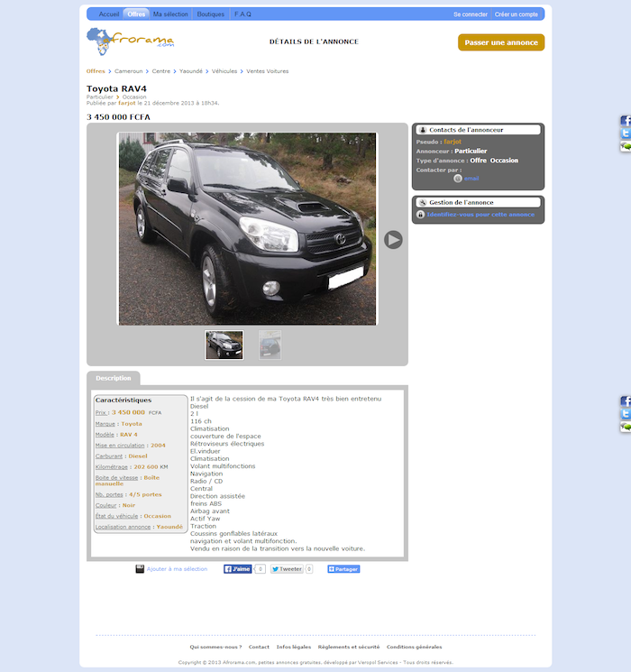Click the lock icon in Gestion panel
Image resolution: width=631 pixels, height=672 pixels.
coord(421,215)
